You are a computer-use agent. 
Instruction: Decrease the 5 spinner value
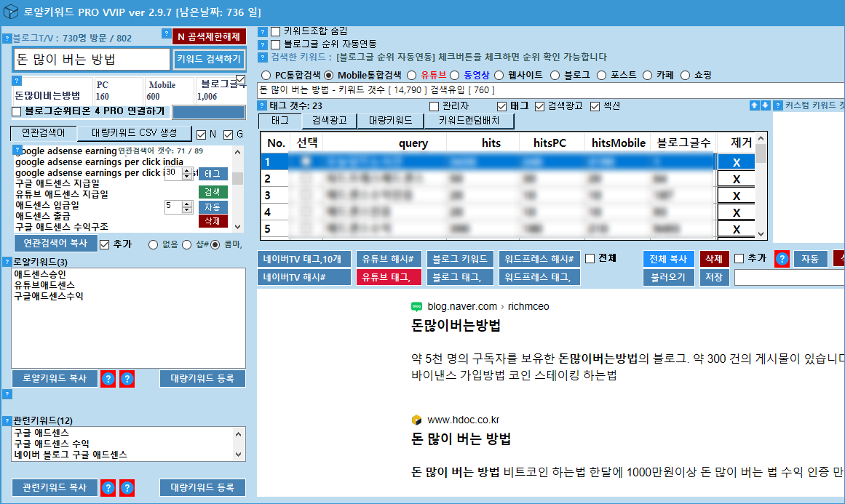tap(187, 209)
